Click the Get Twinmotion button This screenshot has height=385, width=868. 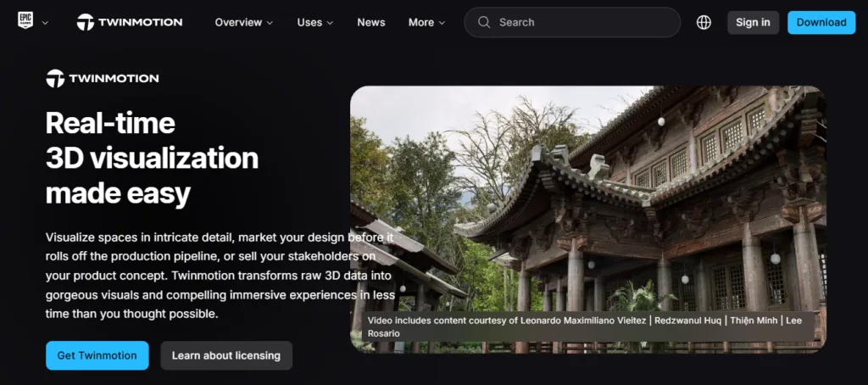97,355
